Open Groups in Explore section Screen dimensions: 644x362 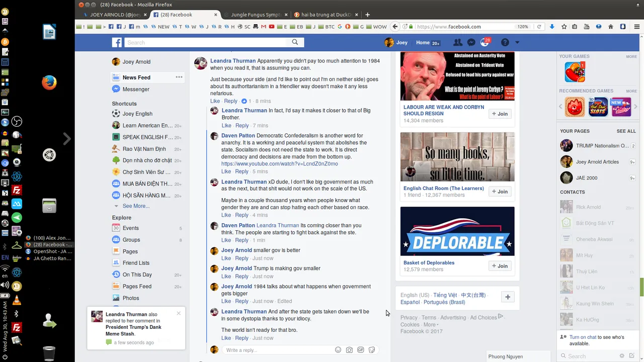(x=131, y=240)
